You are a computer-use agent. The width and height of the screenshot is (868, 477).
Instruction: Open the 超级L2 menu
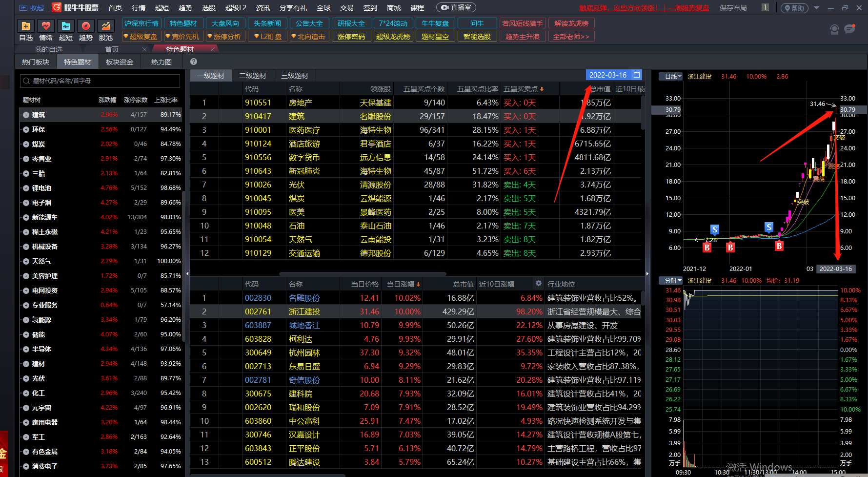(236, 8)
